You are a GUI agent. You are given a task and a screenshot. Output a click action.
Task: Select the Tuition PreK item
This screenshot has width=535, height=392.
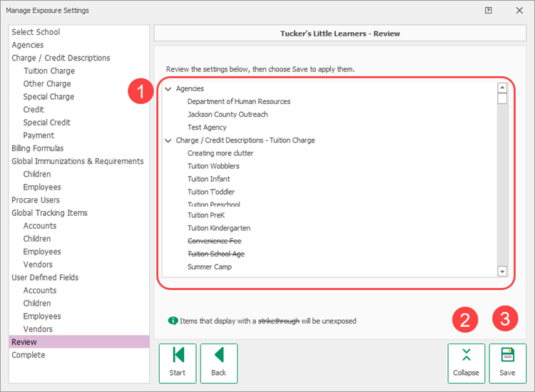(x=206, y=215)
